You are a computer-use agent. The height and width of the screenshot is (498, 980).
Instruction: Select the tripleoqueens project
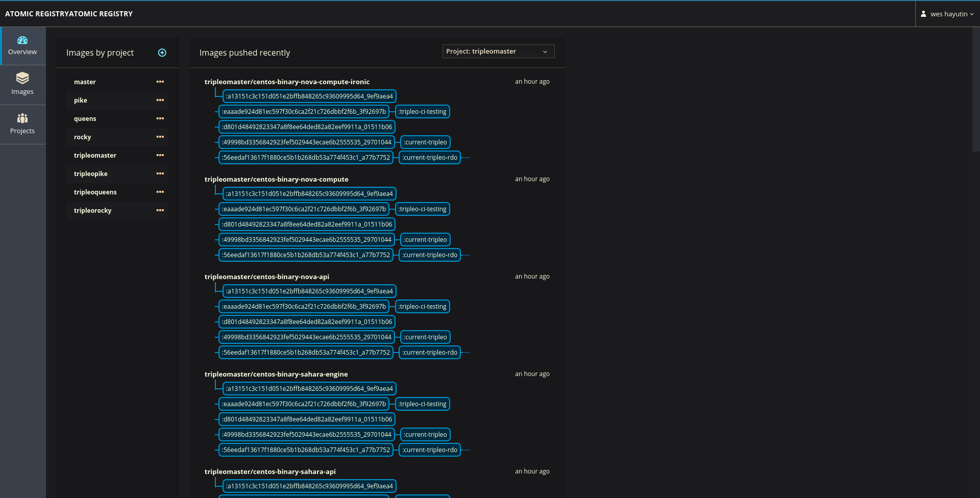(x=95, y=192)
